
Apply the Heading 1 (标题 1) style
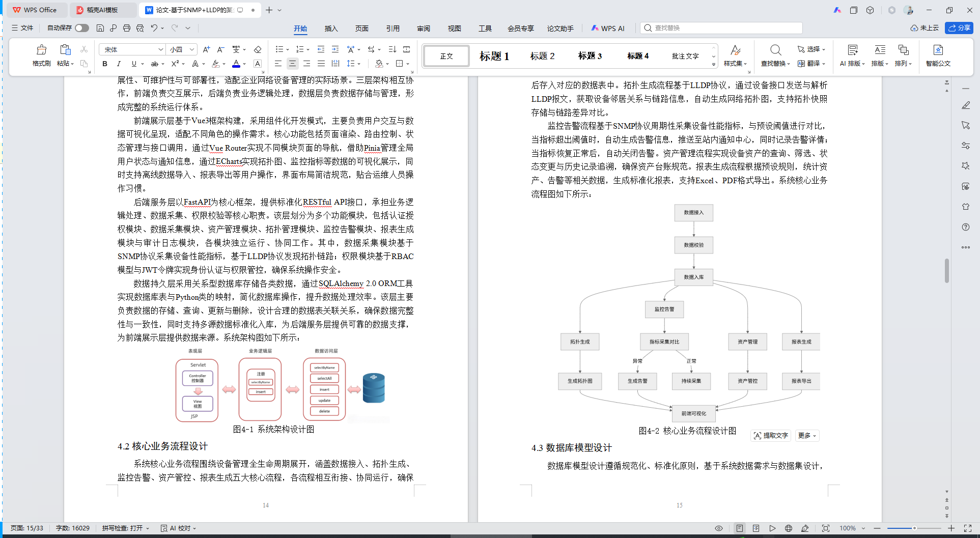tap(494, 56)
